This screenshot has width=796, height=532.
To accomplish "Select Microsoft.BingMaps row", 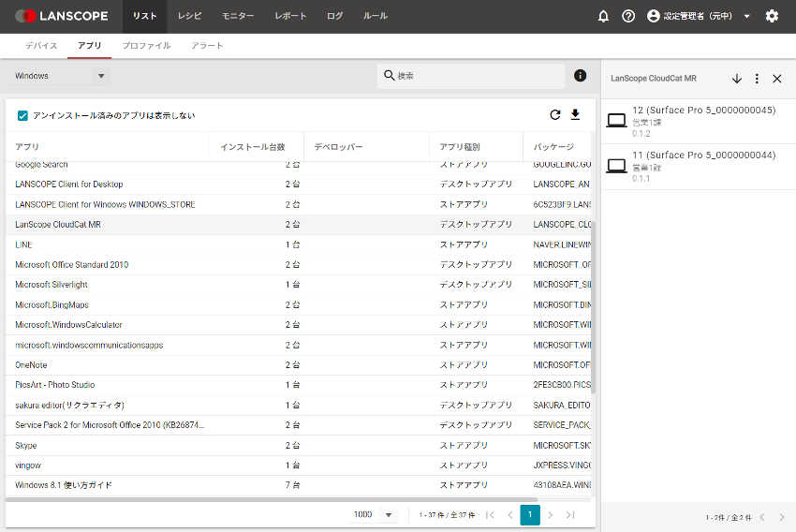I will click(298, 304).
